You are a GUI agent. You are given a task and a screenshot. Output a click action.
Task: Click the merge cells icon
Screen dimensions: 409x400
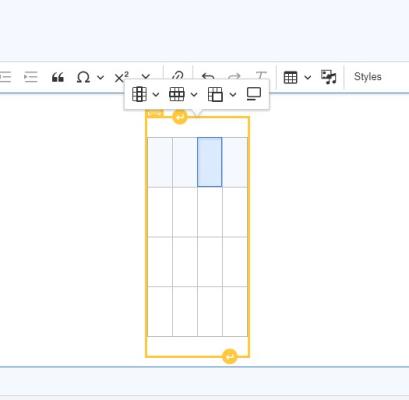(x=215, y=94)
